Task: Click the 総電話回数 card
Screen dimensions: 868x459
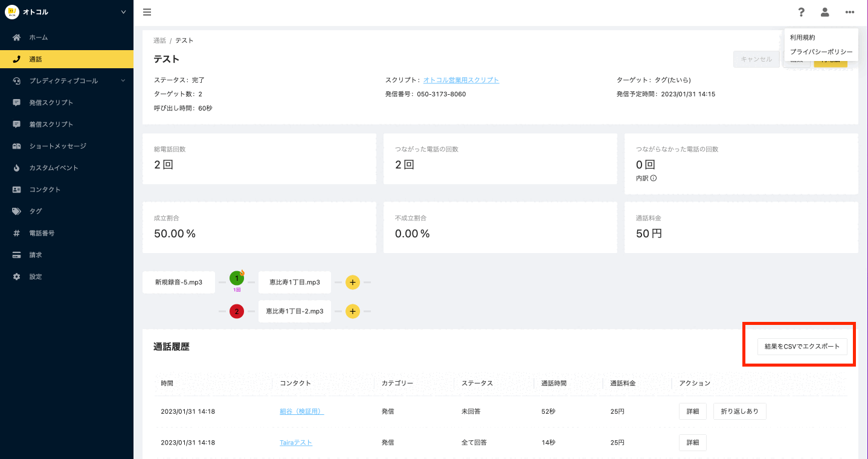Action: (x=259, y=159)
